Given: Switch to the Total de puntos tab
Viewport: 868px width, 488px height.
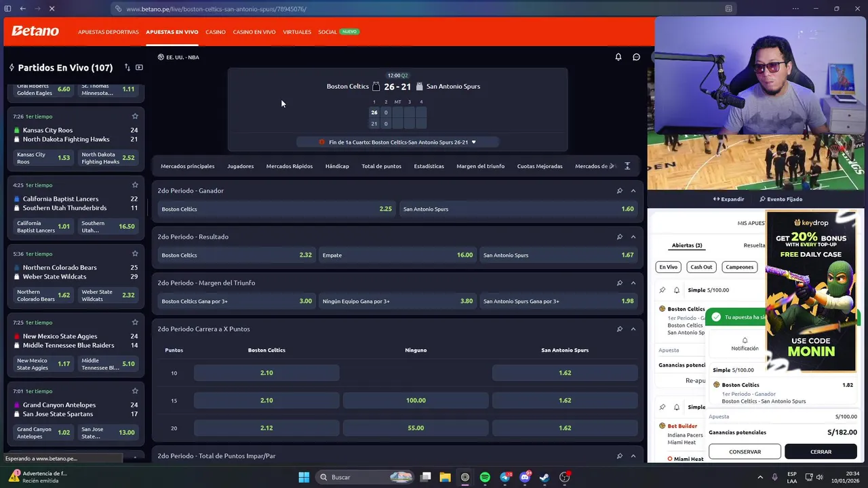Looking at the screenshot, I should pyautogui.click(x=381, y=166).
